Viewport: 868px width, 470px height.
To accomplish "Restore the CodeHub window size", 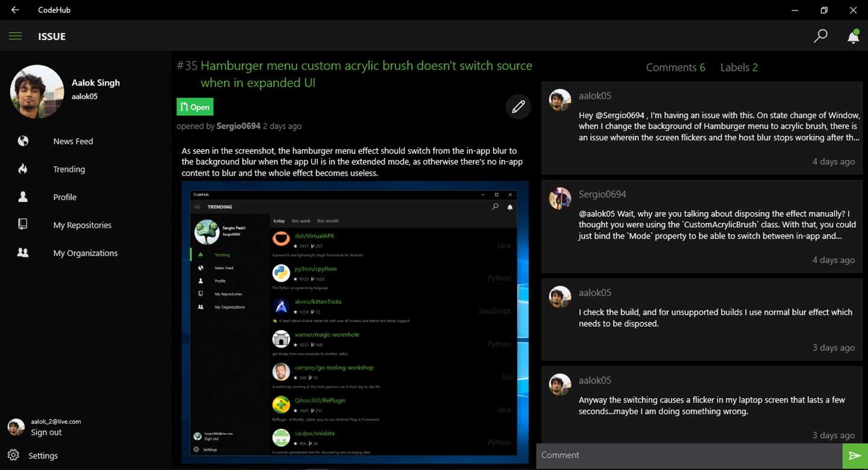I will [x=824, y=10].
